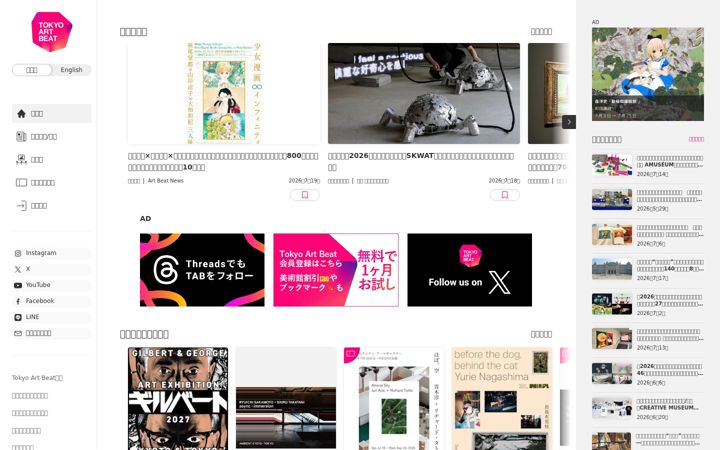This screenshot has height=450, width=720.
Task: Advance the top carousel with next arrow
Action: [569, 122]
